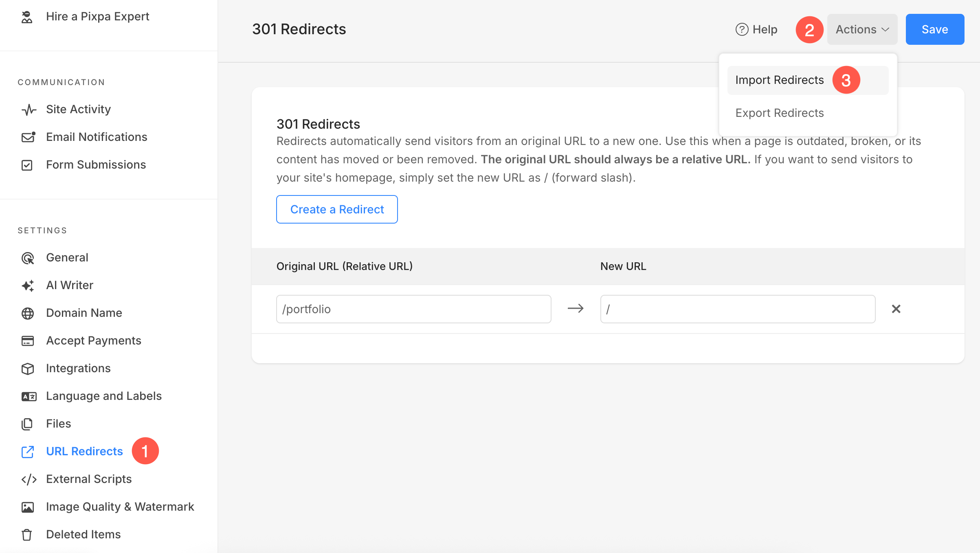Click the Site Activity pulse icon

(29, 110)
